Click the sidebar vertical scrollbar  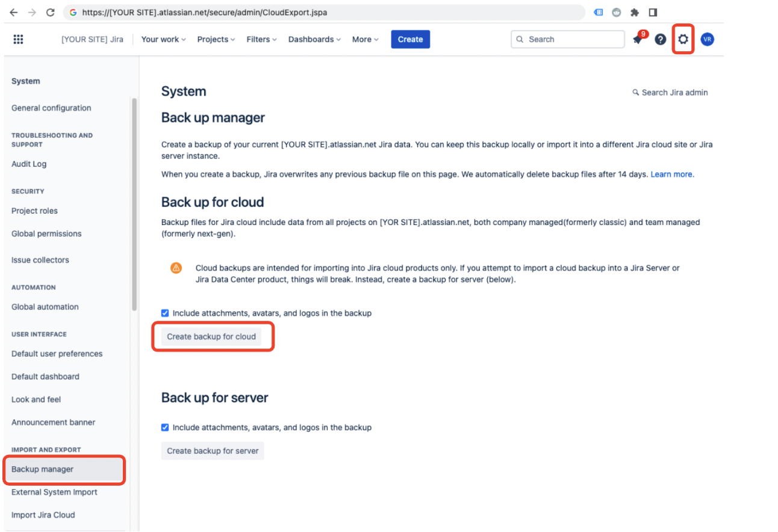pos(134,205)
